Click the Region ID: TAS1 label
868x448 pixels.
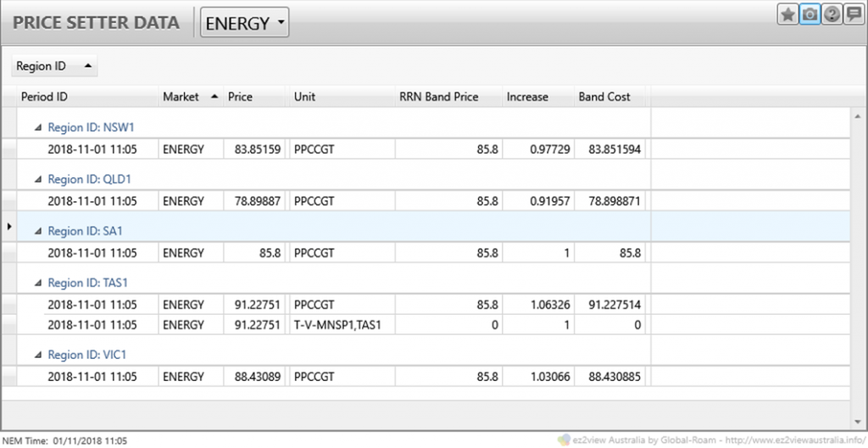88,283
